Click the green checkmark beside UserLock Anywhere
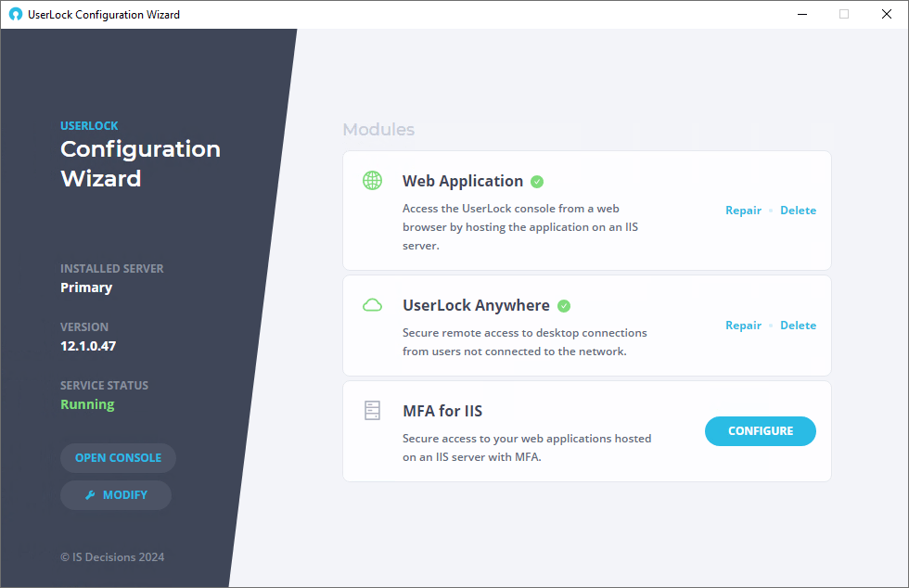 pyautogui.click(x=564, y=306)
